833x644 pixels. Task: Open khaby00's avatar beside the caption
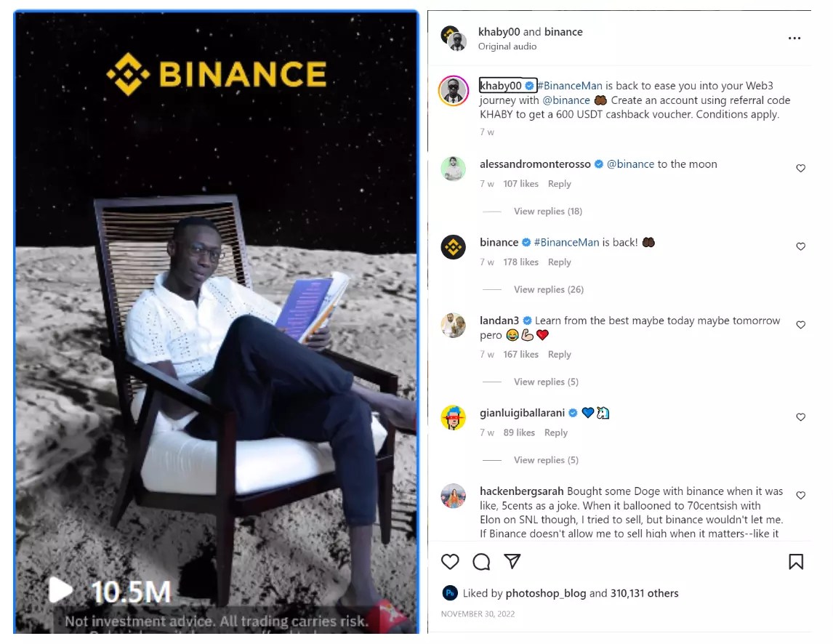pyautogui.click(x=453, y=91)
